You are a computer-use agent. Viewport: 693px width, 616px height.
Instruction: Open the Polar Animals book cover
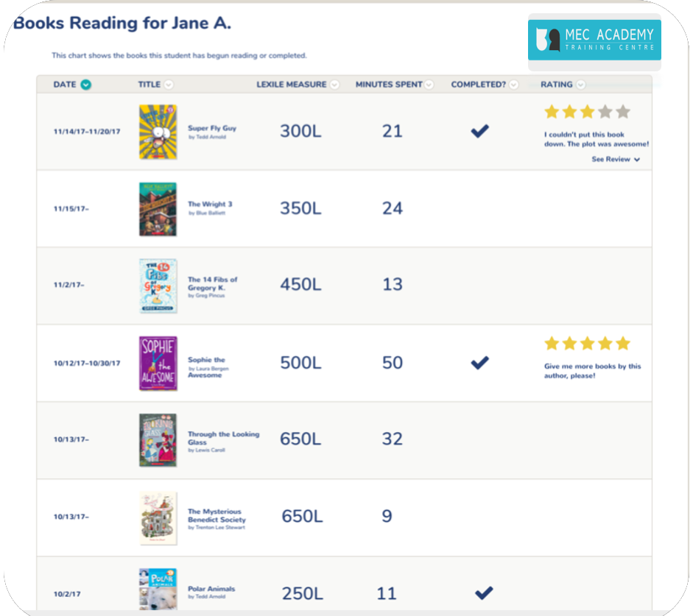(x=158, y=589)
